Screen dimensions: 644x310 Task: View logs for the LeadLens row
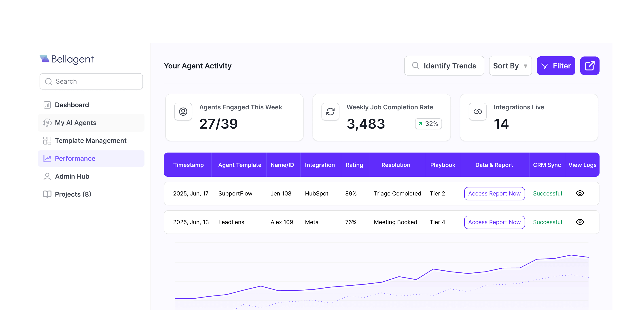point(580,222)
